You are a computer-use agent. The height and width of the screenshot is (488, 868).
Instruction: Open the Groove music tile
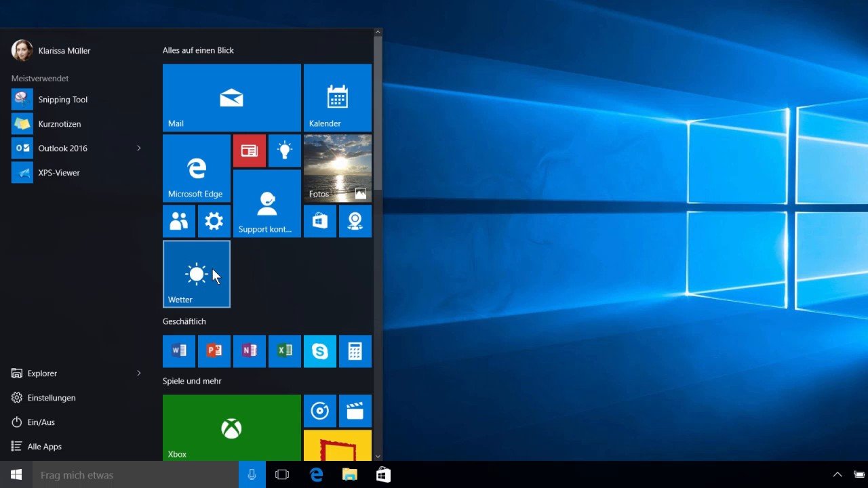[319, 411]
